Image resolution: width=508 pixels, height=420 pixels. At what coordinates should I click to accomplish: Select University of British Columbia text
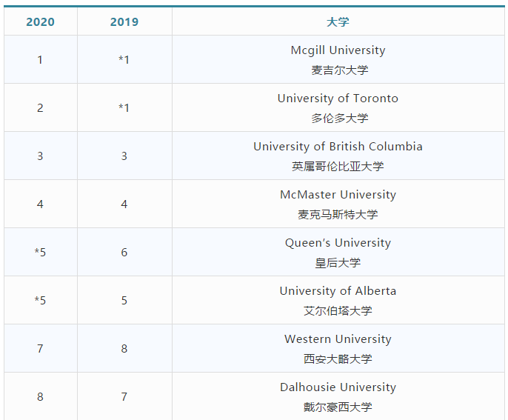click(x=338, y=147)
